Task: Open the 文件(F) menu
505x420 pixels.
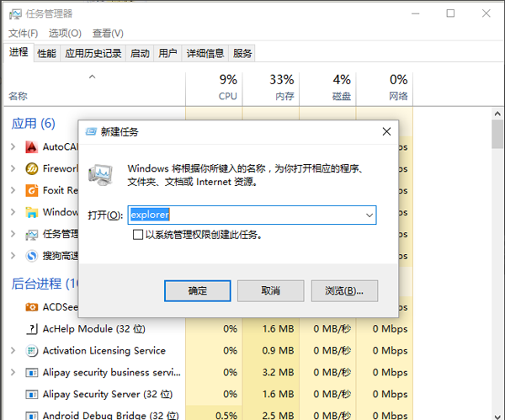Action: 23,33
